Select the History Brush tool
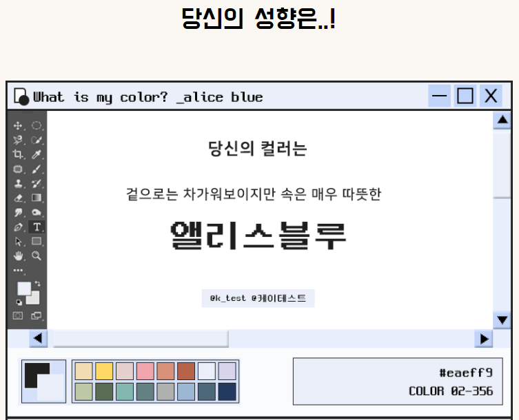Image resolution: width=519 pixels, height=420 pixels. point(37,183)
